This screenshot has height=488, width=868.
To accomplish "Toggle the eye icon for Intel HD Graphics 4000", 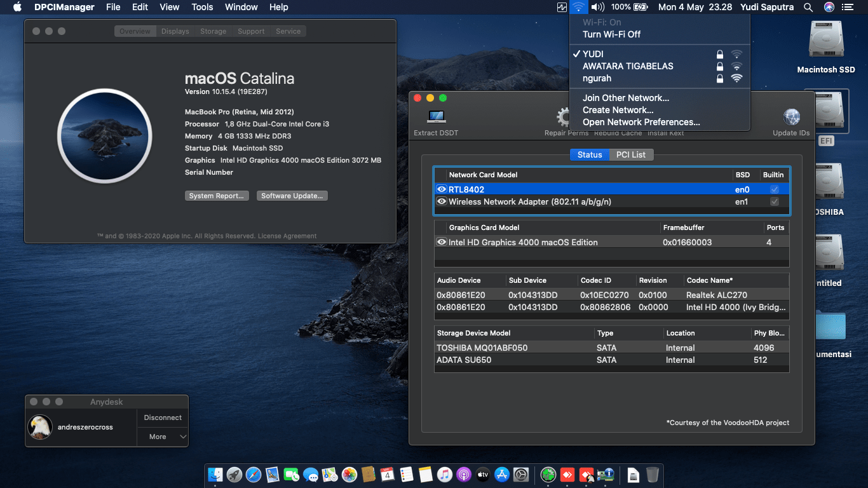I will (x=441, y=242).
